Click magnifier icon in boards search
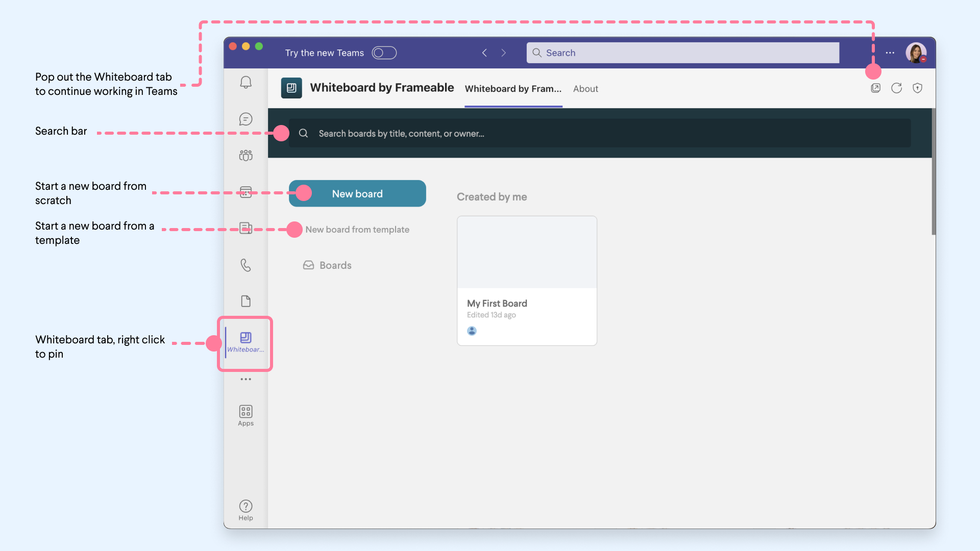This screenshot has width=980, height=551. [x=303, y=133]
